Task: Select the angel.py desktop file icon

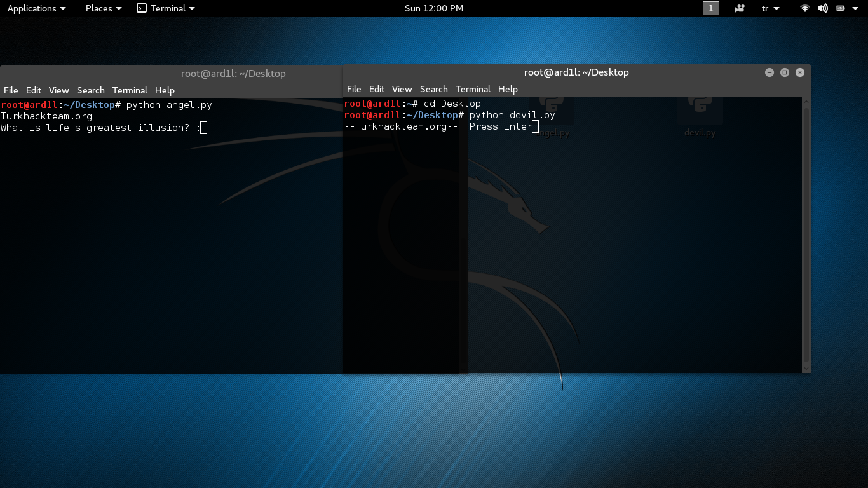Action: point(552,116)
